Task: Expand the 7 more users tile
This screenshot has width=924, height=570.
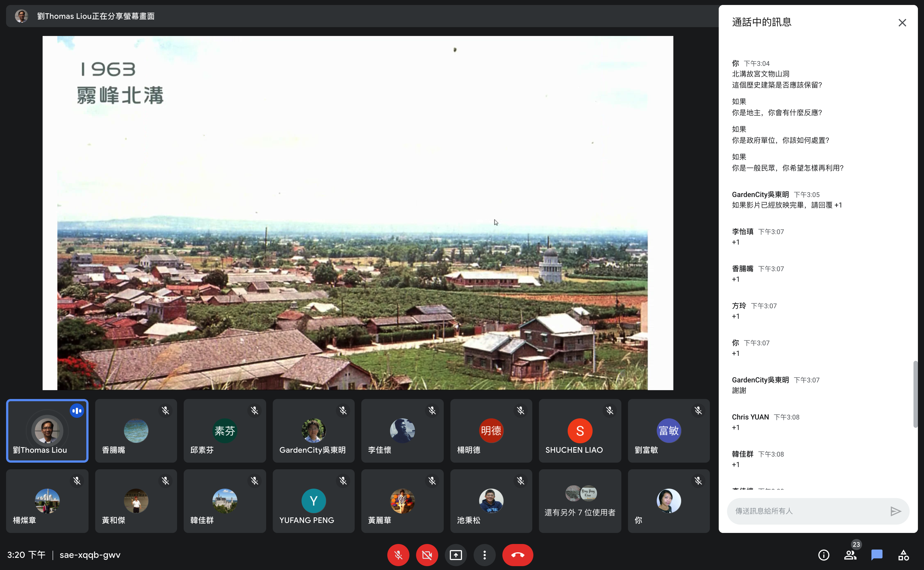Action: [x=580, y=501]
